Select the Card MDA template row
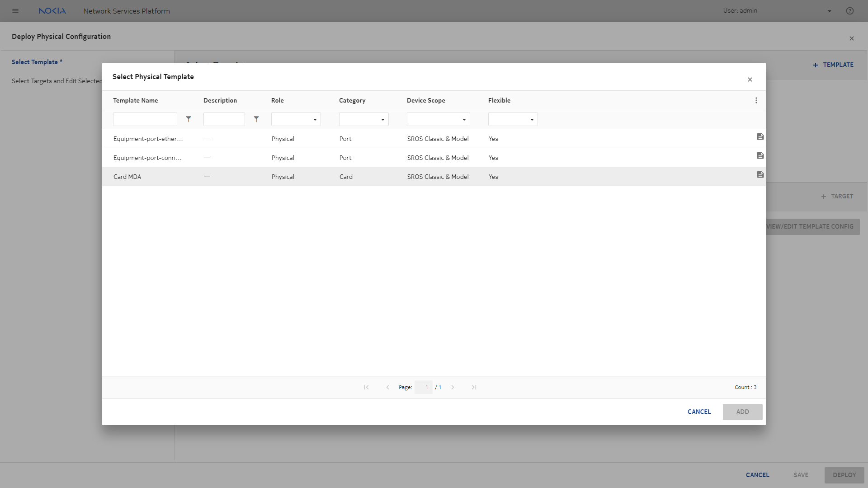The height and width of the screenshot is (488, 868). (x=127, y=177)
